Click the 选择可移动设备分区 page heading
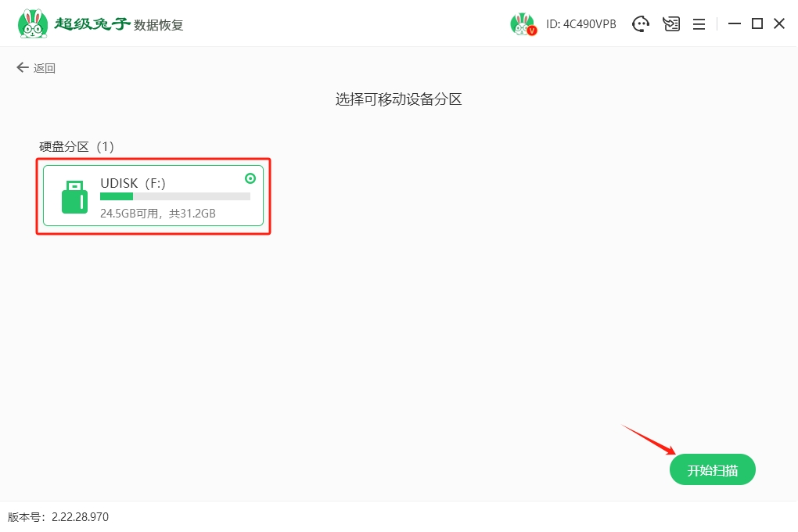The image size is (798, 532). tap(399, 99)
